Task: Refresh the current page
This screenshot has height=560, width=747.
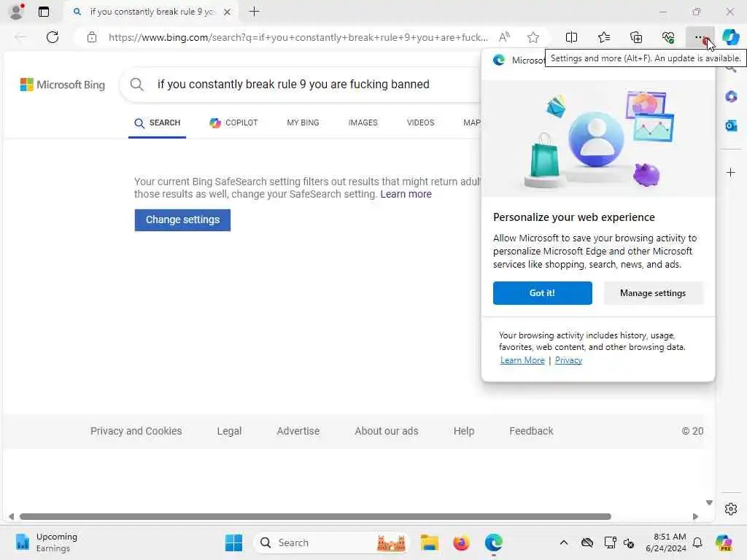Action: click(53, 37)
